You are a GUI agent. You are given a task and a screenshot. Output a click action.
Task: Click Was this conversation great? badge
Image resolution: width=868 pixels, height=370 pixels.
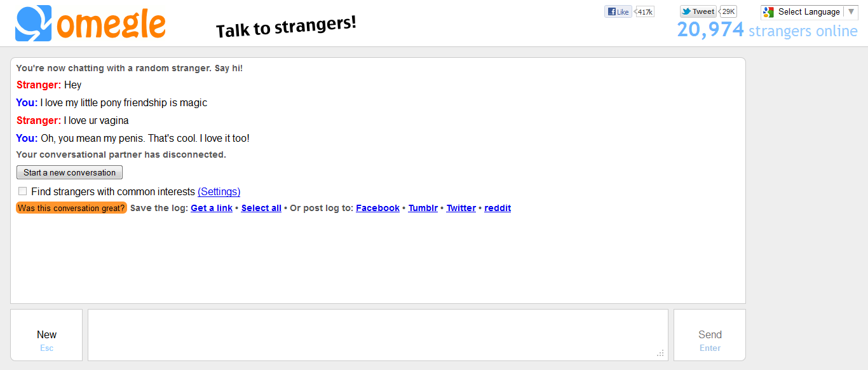[72, 208]
